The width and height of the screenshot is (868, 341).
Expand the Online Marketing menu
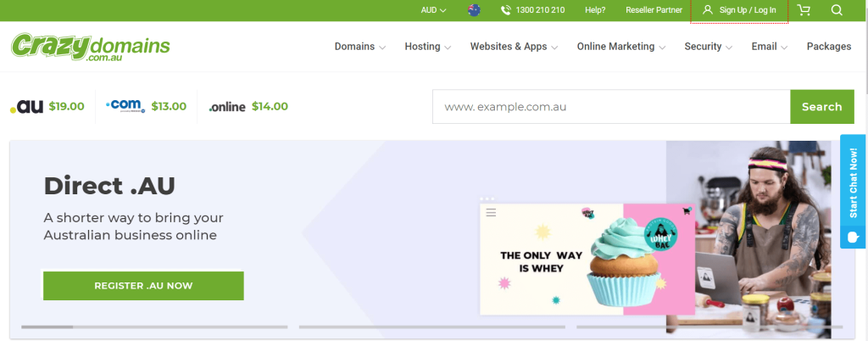click(x=621, y=47)
